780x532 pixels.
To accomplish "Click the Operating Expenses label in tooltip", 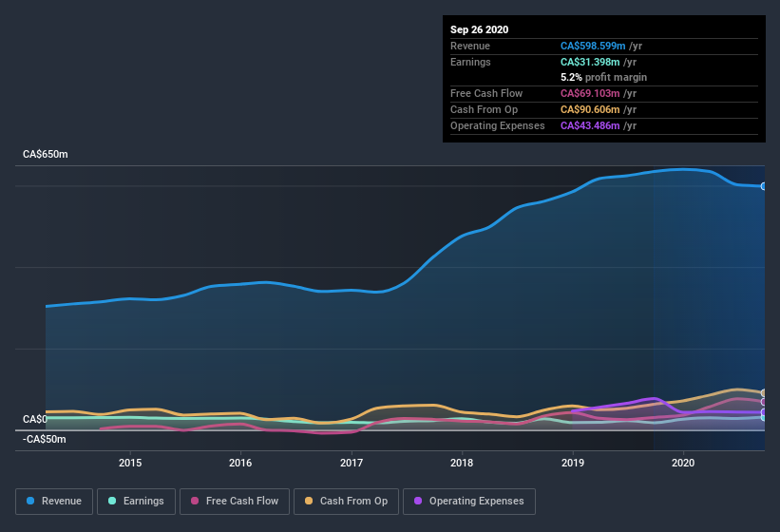I will [x=498, y=125].
